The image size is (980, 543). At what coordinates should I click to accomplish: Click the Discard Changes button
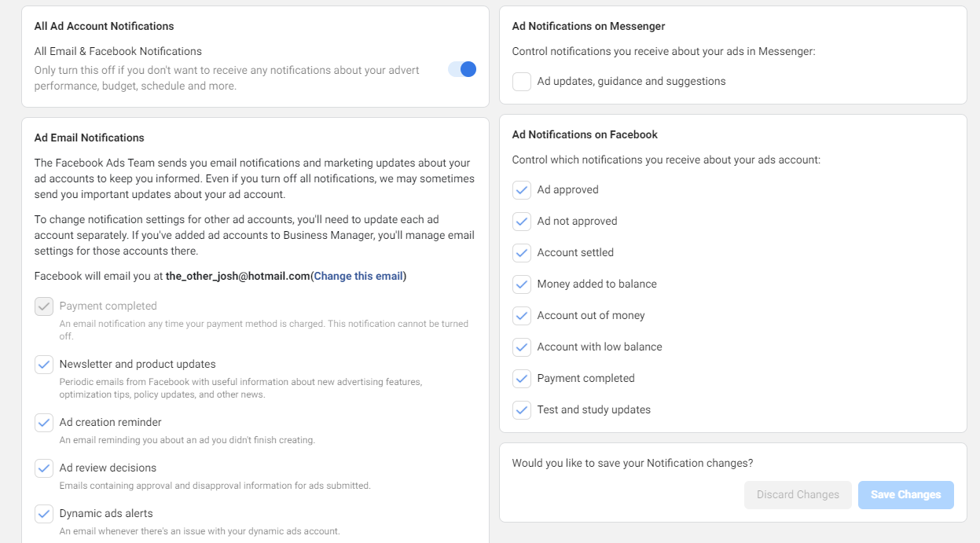(x=798, y=494)
